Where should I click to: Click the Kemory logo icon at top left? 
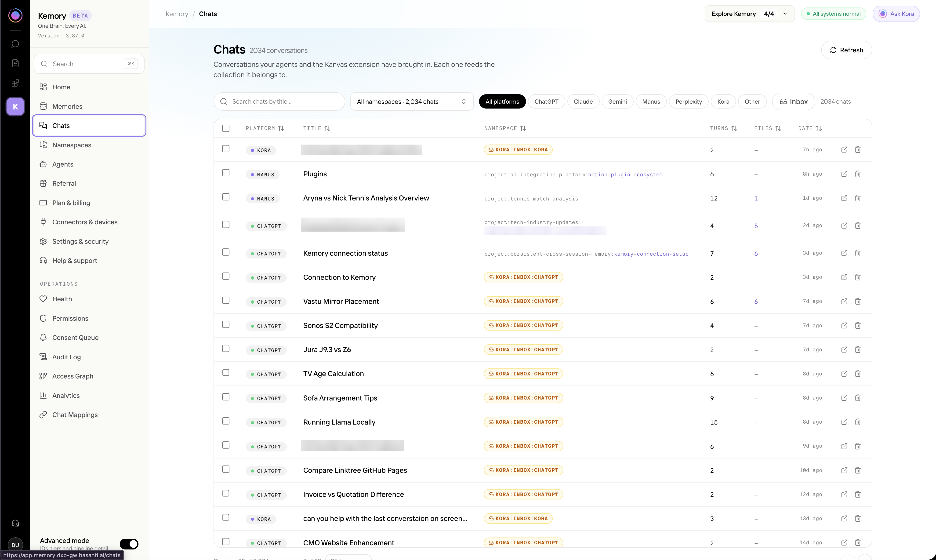(15, 15)
